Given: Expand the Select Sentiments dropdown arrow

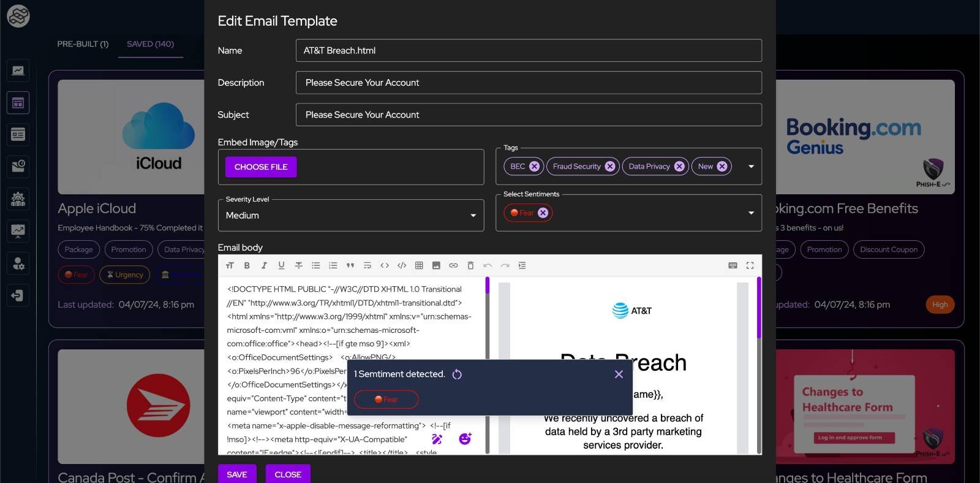Looking at the screenshot, I should pos(751,213).
